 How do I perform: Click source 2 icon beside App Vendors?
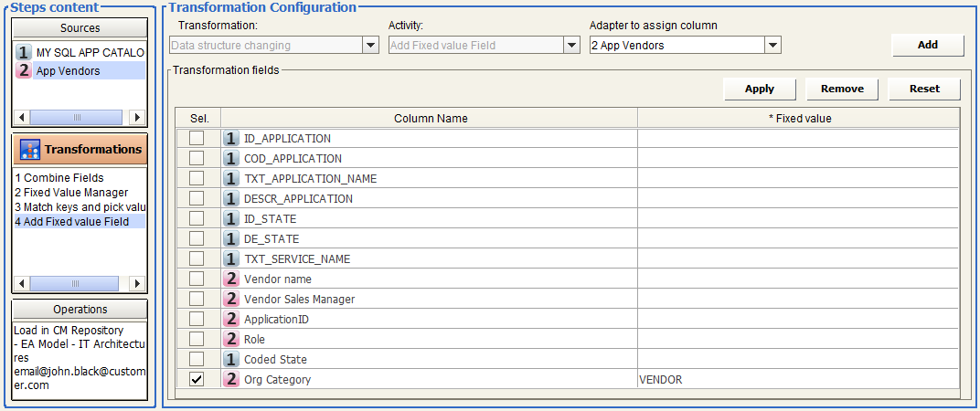coord(24,70)
